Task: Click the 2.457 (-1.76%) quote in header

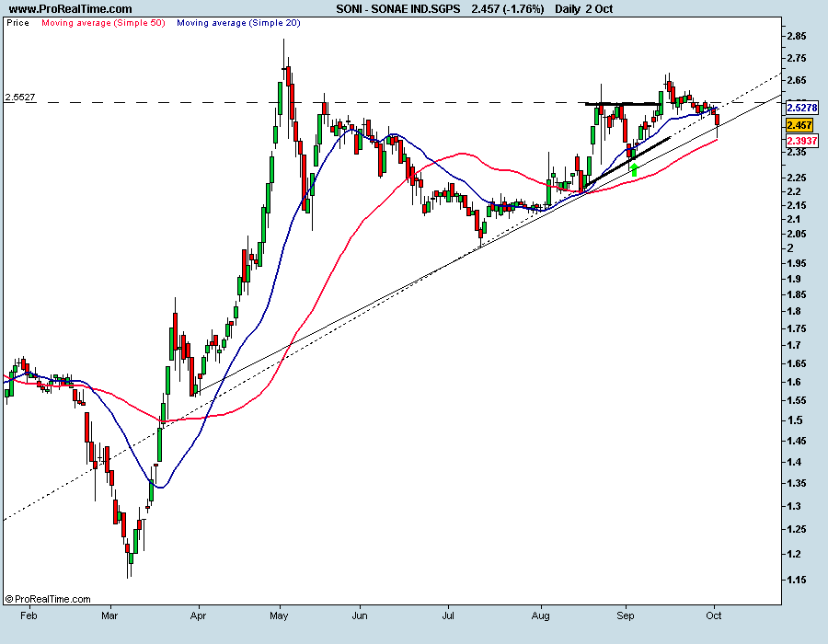Action: (x=508, y=9)
